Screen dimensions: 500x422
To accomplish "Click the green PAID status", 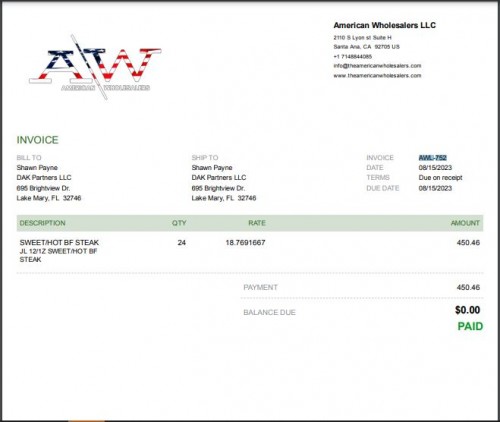I will 470,326.
